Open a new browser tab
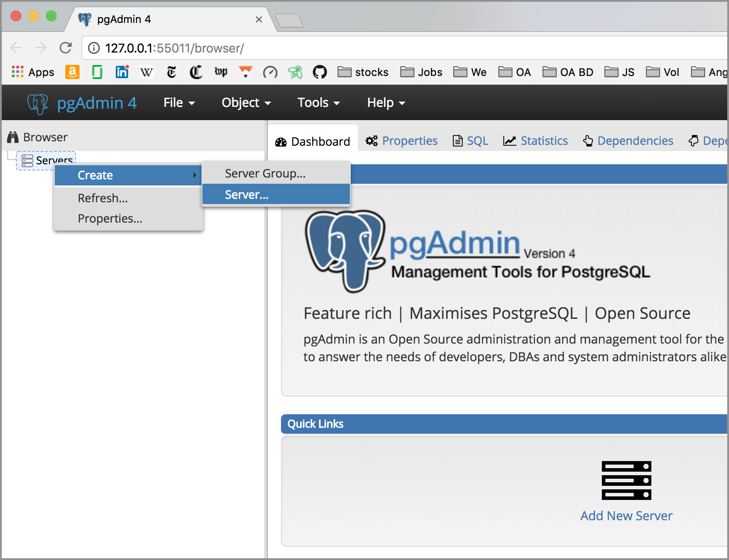 tap(289, 20)
